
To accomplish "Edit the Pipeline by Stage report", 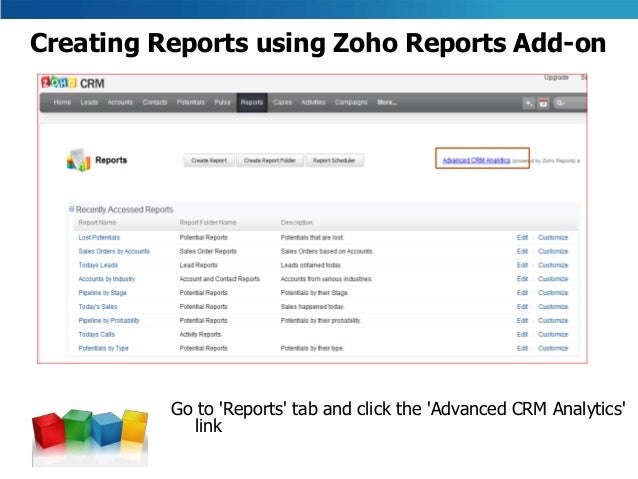I will (x=522, y=293).
